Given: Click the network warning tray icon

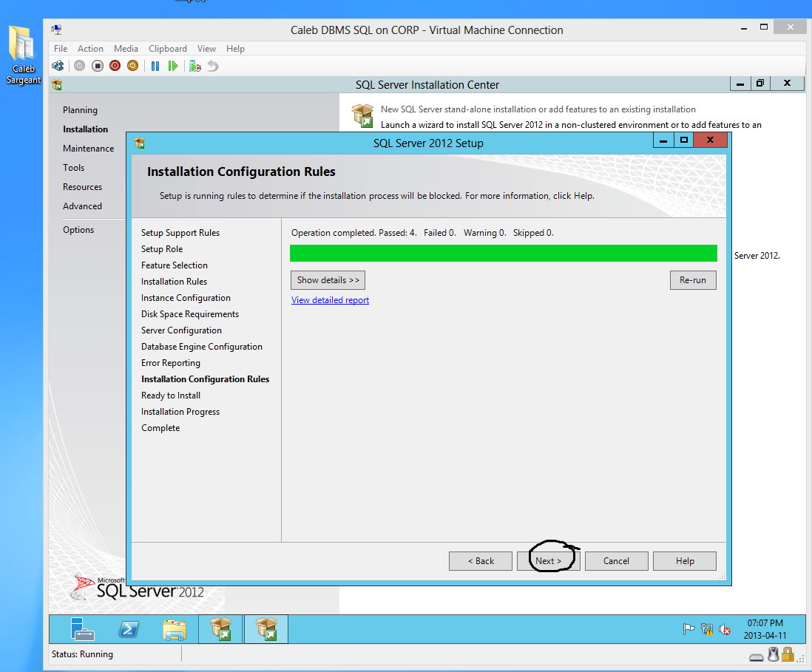Looking at the screenshot, I should tap(707, 629).
